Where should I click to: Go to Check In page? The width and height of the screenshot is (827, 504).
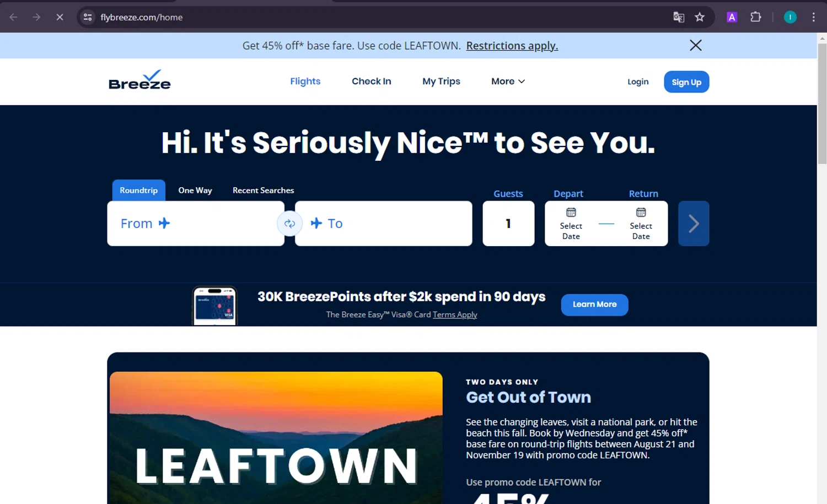pos(372,82)
